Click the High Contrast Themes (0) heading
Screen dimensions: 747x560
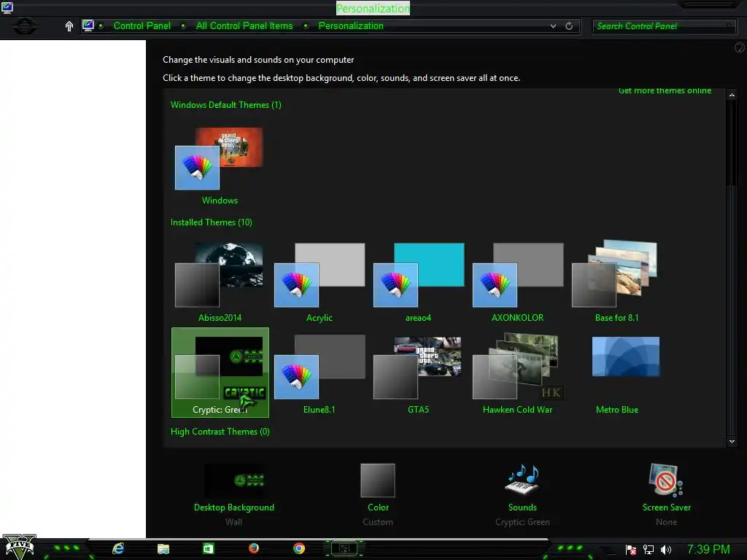coord(220,432)
